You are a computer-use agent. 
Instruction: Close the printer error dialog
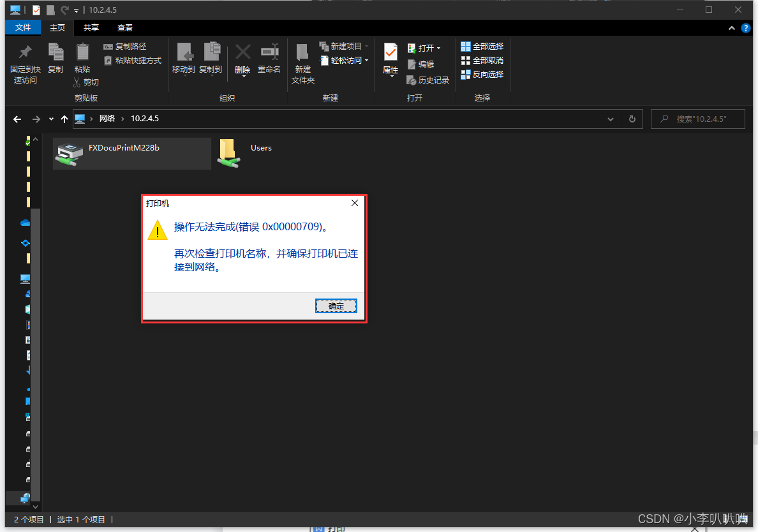coord(354,203)
